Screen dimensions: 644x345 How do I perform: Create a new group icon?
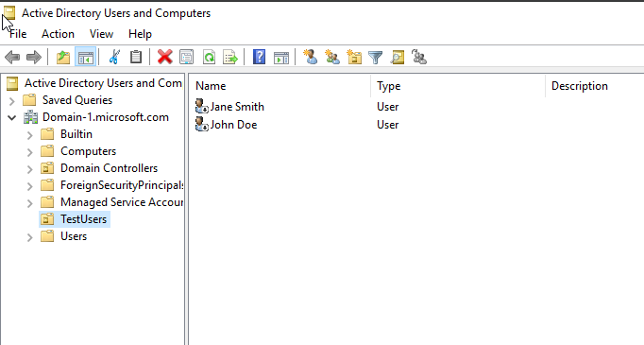coord(331,57)
